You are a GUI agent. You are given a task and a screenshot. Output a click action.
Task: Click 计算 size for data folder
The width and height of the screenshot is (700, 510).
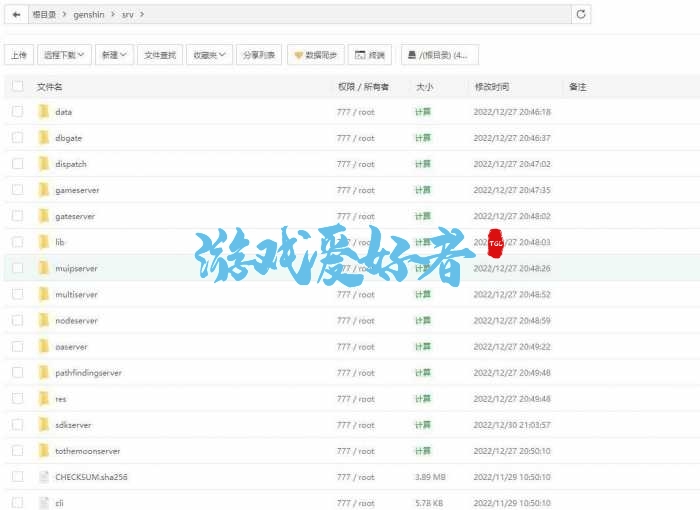pyautogui.click(x=423, y=112)
